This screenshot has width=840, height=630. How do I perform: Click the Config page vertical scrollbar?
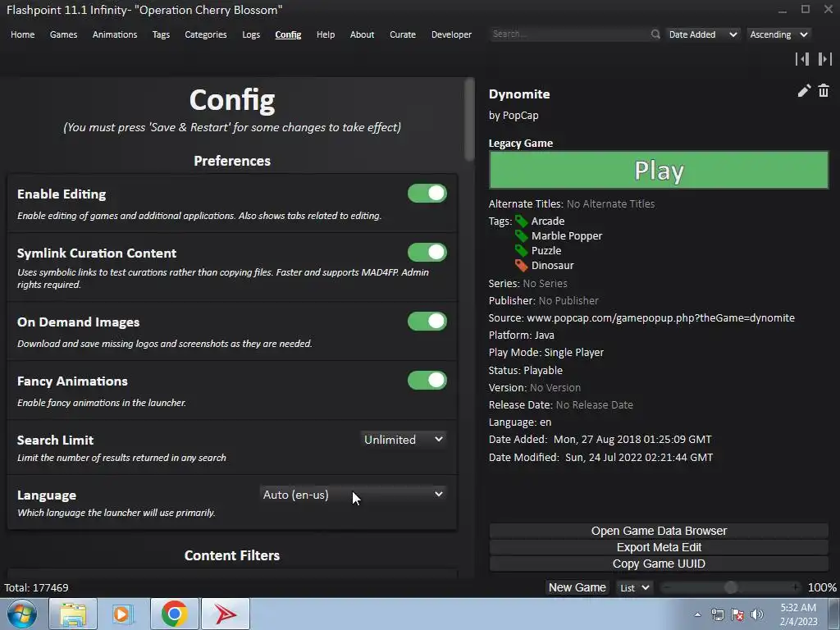click(x=469, y=120)
